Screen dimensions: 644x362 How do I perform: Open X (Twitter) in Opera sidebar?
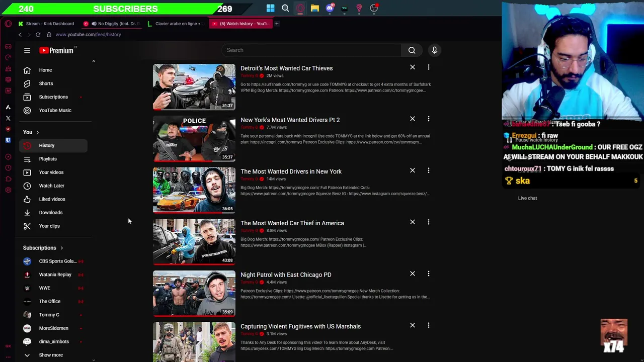coord(8,118)
